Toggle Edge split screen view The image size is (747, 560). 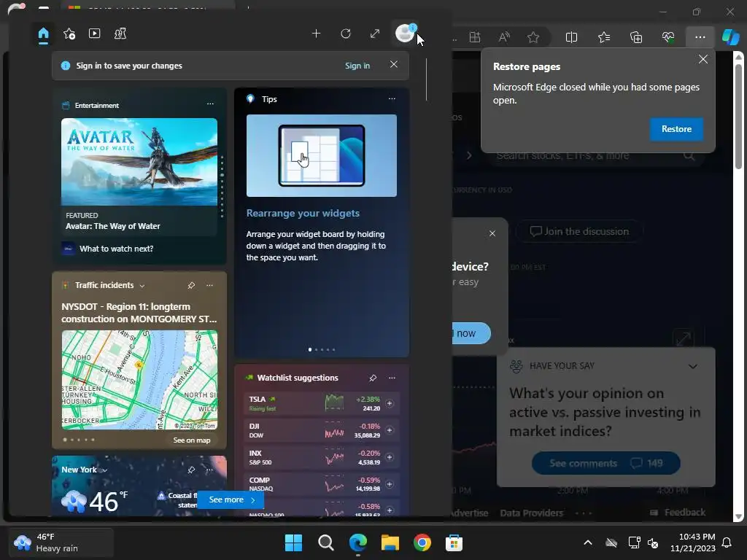571,37
